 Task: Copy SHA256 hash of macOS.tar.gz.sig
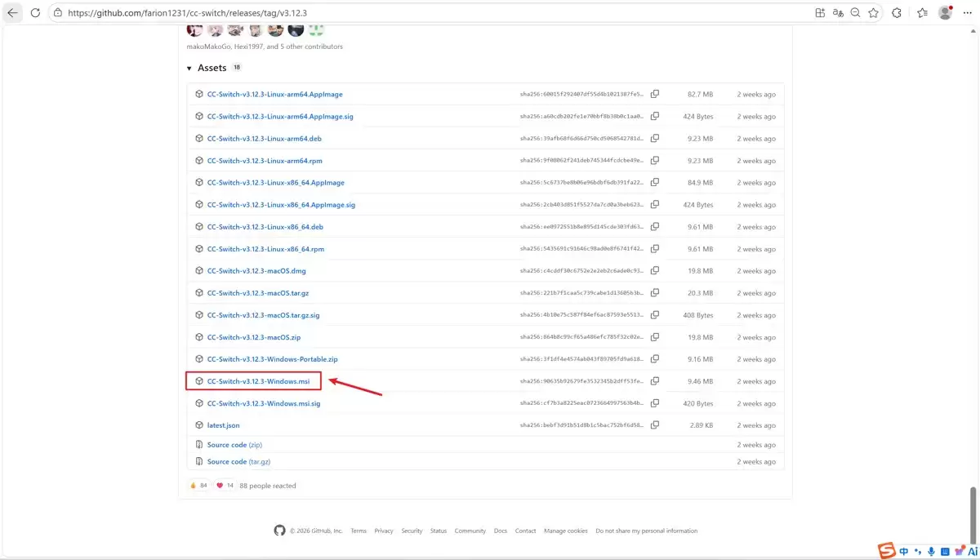[654, 314]
